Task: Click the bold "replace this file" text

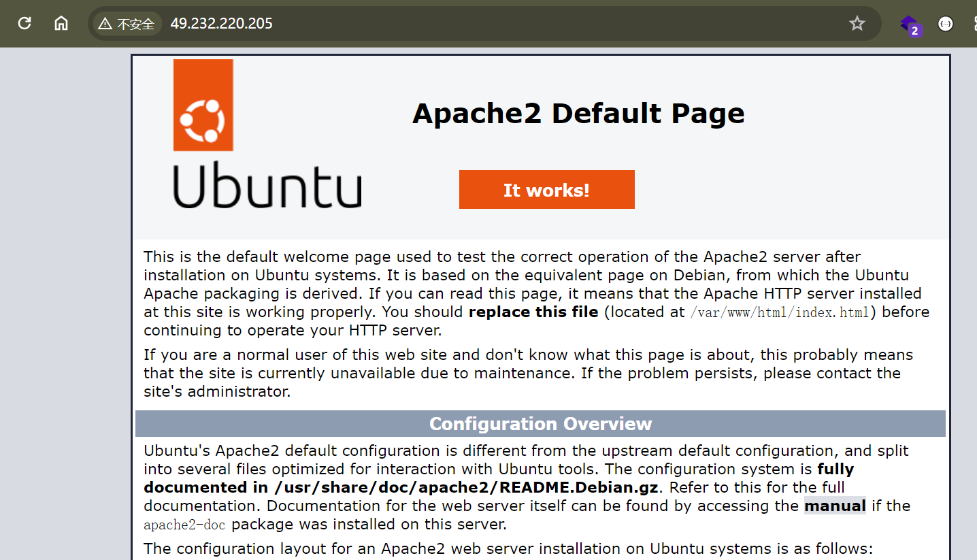Action: [533, 312]
